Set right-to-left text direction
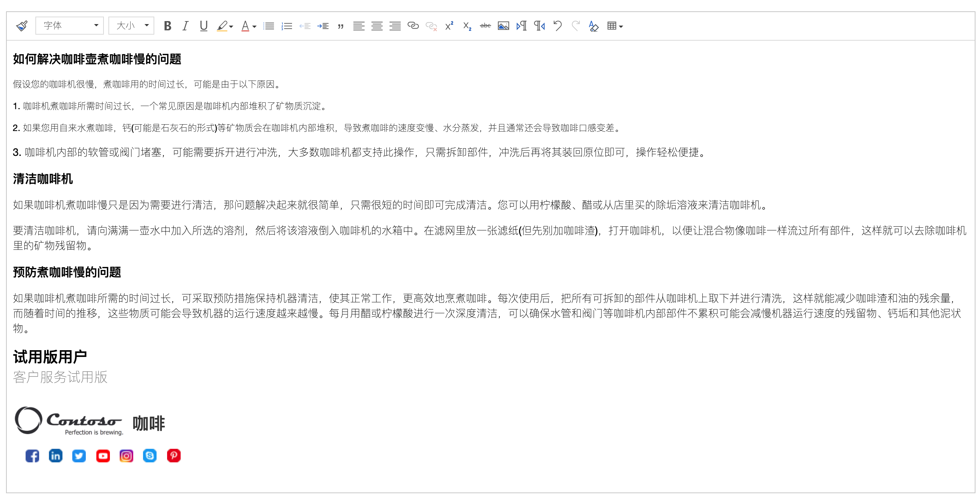 (539, 26)
